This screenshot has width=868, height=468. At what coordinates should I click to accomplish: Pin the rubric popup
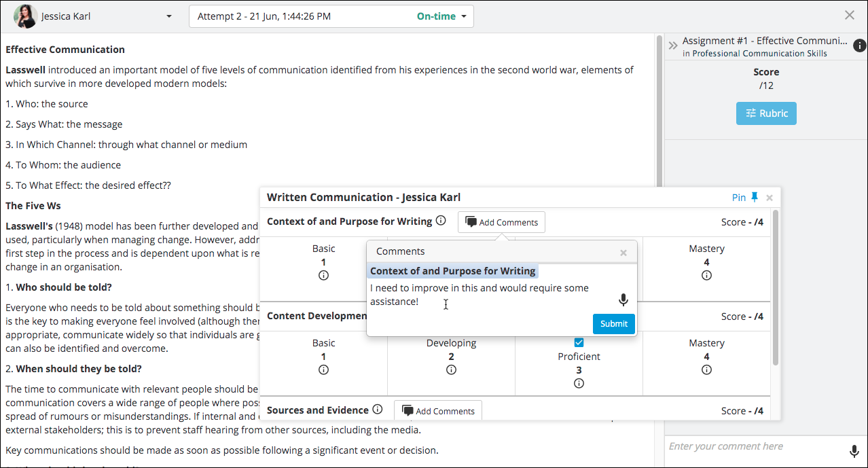tap(745, 198)
